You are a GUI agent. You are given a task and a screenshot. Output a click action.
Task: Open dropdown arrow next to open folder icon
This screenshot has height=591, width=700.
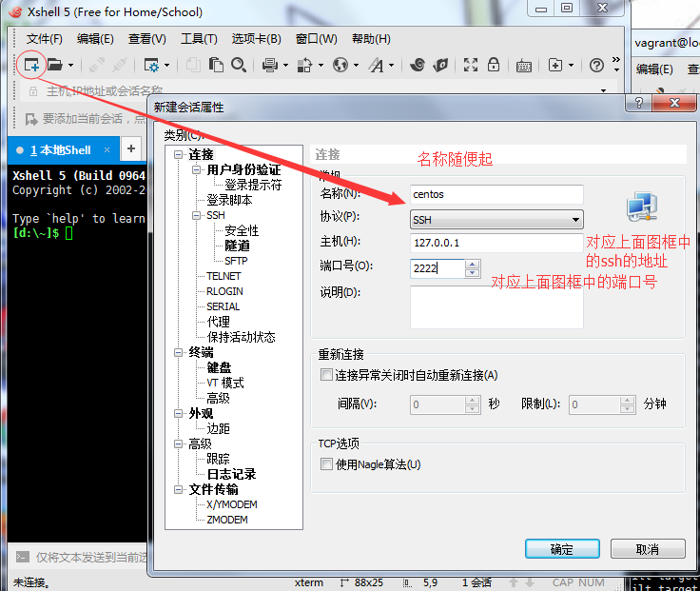(71, 66)
